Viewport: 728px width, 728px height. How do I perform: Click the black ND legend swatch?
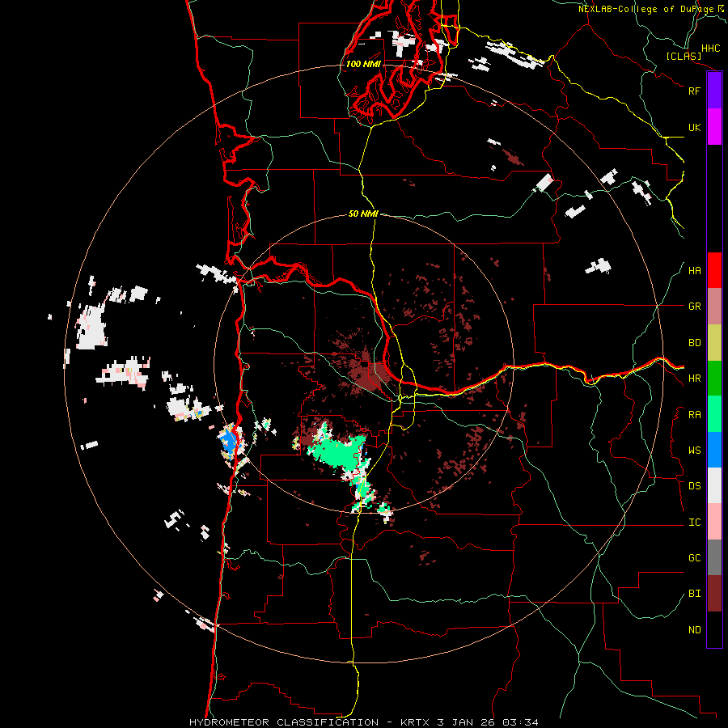[x=714, y=629]
